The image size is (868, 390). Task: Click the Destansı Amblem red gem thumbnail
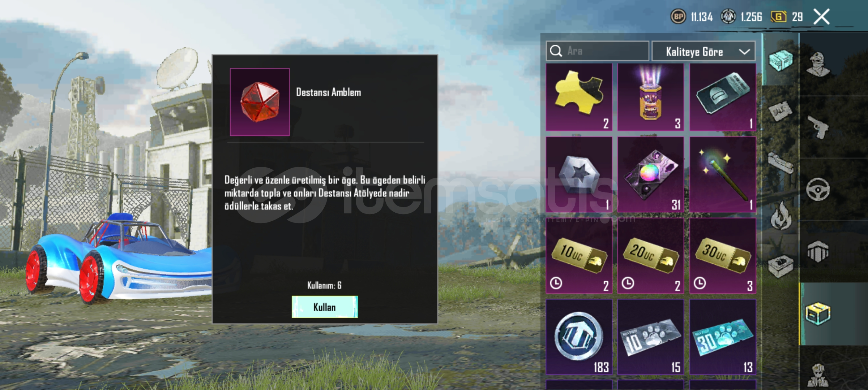260,102
